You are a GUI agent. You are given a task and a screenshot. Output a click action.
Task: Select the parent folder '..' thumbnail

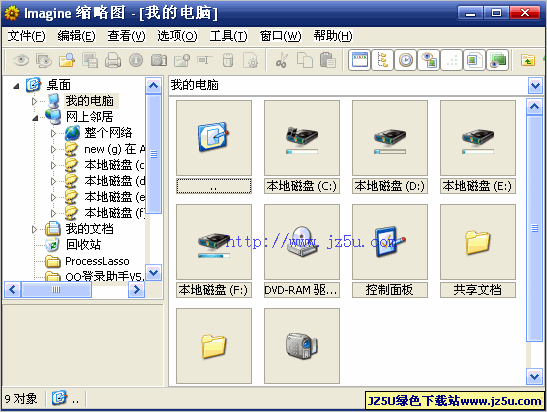pyautogui.click(x=214, y=138)
